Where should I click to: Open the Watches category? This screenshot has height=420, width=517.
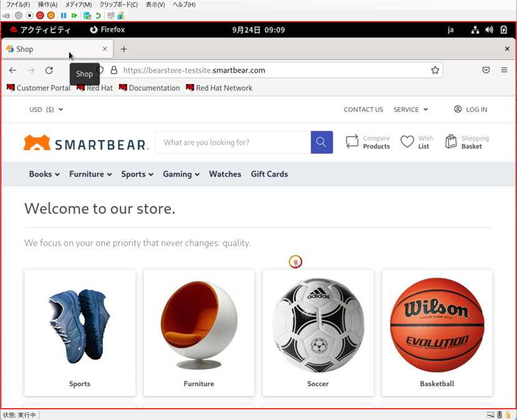225,174
